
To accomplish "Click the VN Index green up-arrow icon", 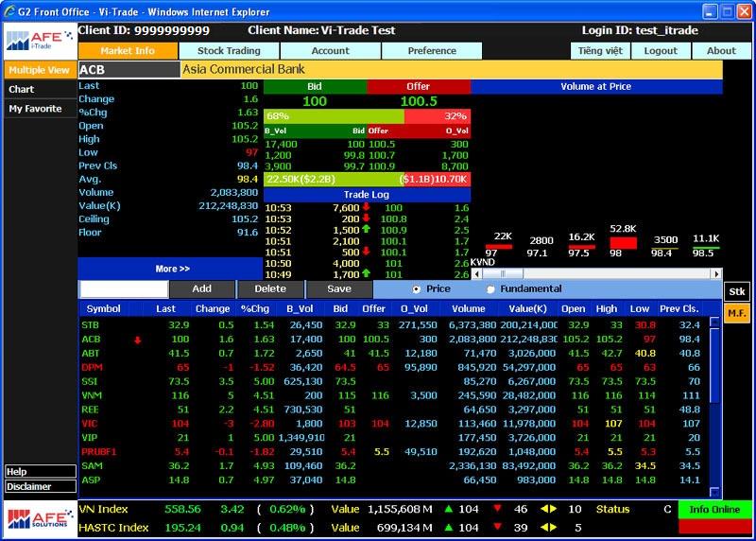I will [448, 509].
